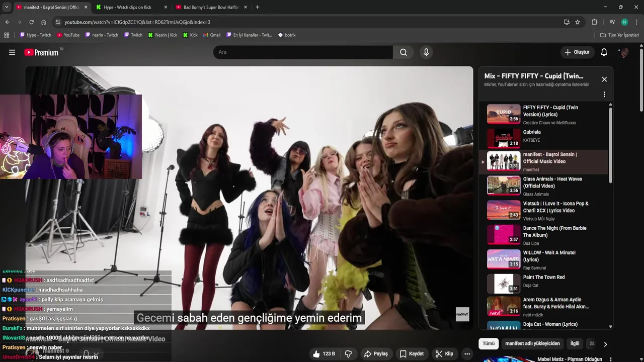Like the video with 123 B likes
This screenshot has height=362, width=644.
324,354
